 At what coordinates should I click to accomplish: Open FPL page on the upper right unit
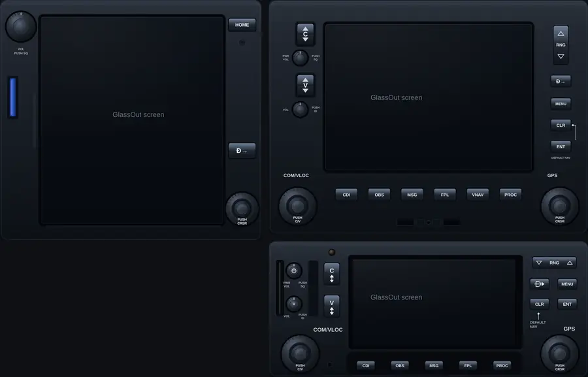445,195
